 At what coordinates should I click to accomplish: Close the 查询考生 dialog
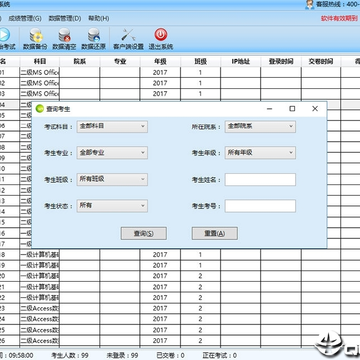(x=315, y=109)
